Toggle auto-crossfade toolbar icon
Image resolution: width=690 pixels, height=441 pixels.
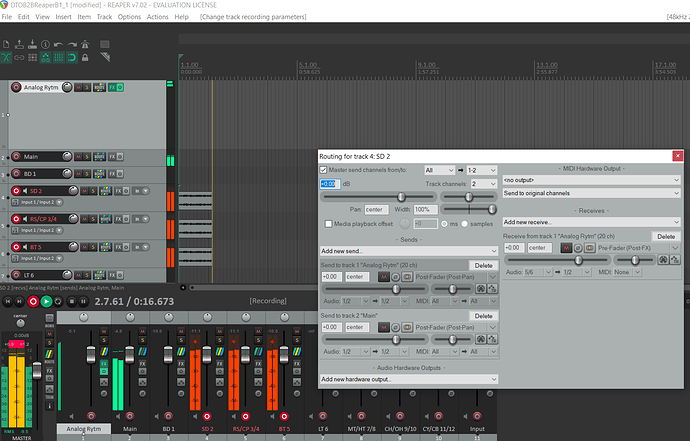[6, 58]
